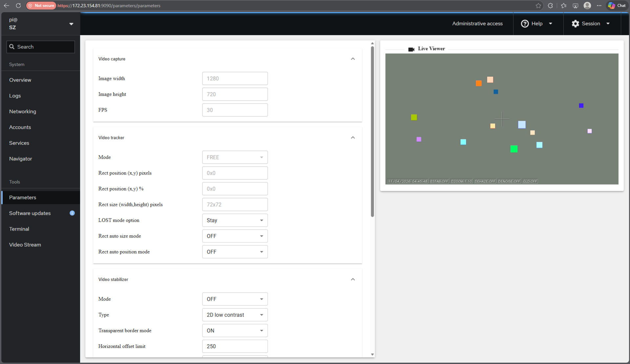The image size is (630, 364).
Task: Bookmark the page with the star icon
Action: pos(538,6)
